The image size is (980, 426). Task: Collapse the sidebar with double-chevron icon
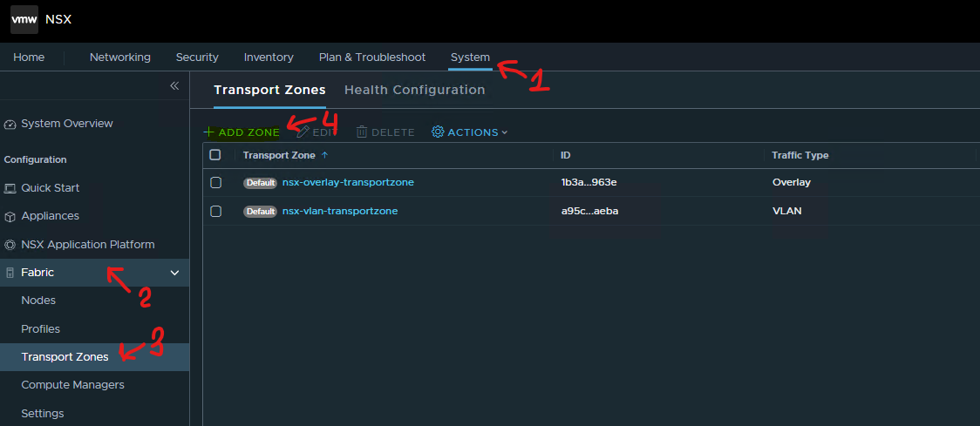[174, 85]
